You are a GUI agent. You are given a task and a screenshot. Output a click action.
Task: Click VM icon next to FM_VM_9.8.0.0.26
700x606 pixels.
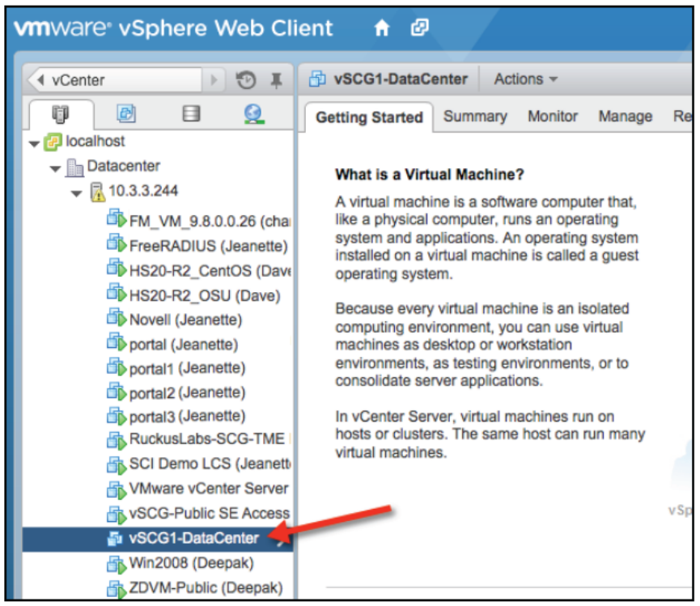pos(117,218)
